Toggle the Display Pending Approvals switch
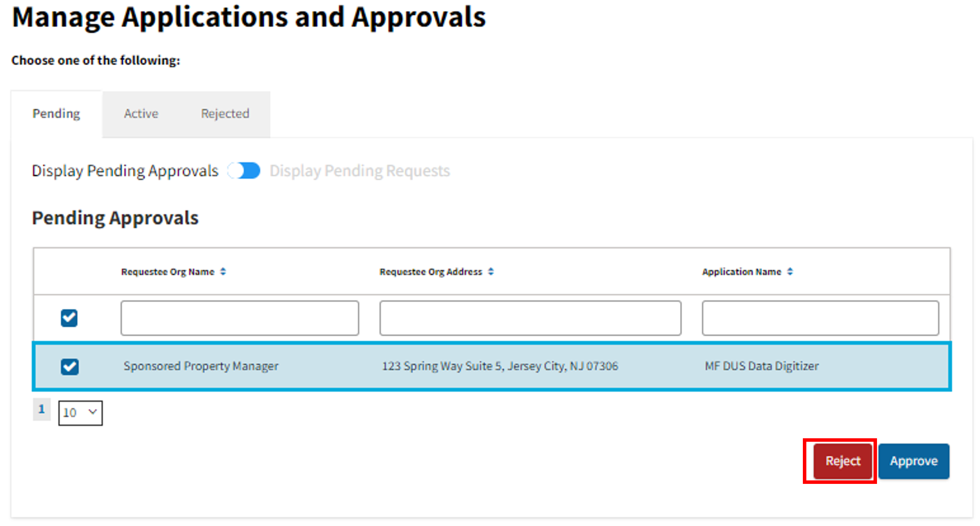Viewport: 980px width, 526px height. pos(244,171)
